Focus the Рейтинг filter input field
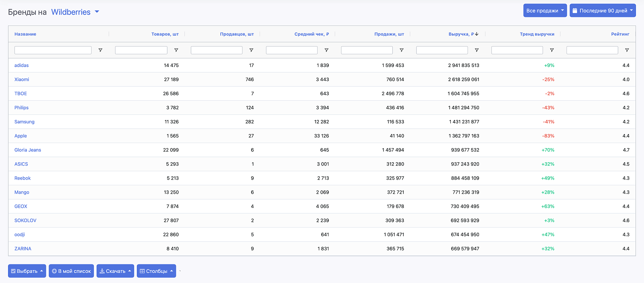Viewport: 644px width, 283px height. [x=592, y=50]
